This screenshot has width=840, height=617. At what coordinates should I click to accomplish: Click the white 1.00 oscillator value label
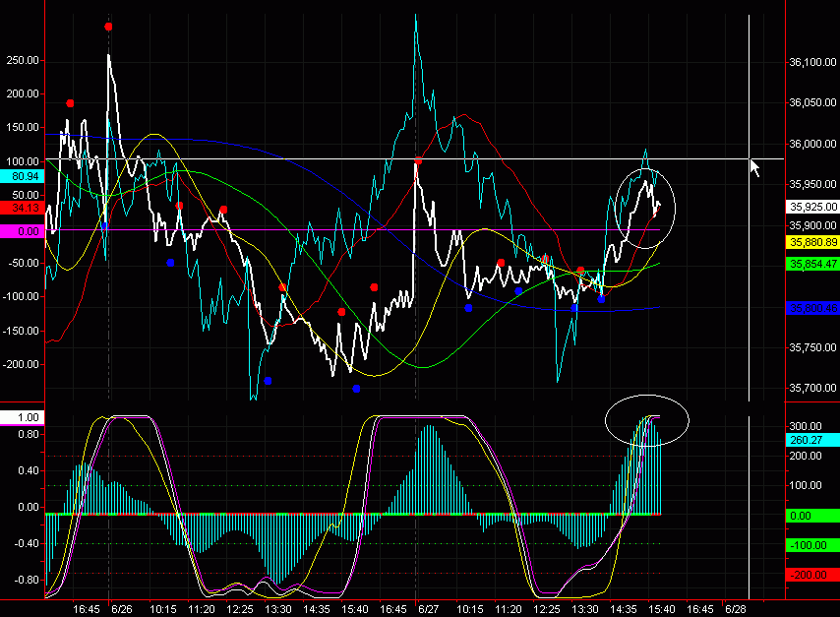coord(22,417)
